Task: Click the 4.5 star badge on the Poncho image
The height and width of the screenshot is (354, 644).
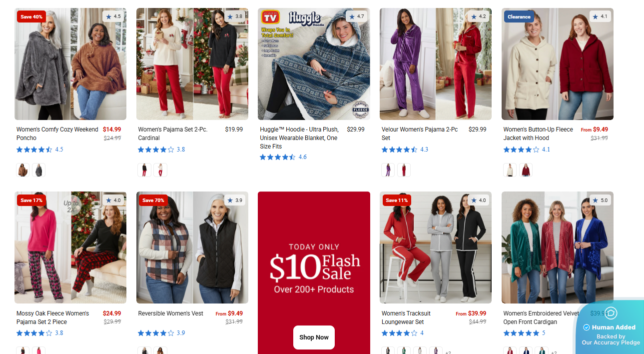Action: [113, 16]
